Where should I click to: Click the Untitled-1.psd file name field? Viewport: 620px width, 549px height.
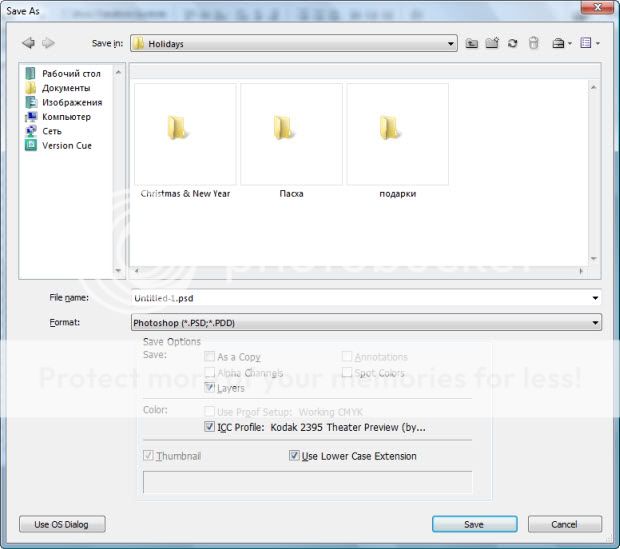point(360,298)
